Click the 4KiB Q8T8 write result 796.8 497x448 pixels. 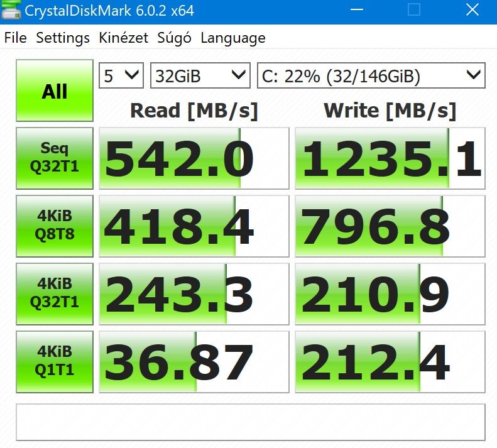click(x=390, y=226)
